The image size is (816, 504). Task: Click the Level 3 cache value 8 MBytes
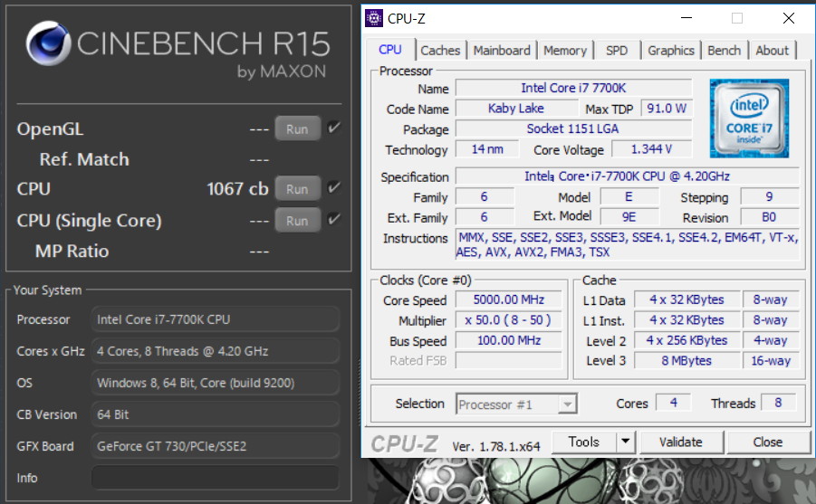click(x=686, y=360)
